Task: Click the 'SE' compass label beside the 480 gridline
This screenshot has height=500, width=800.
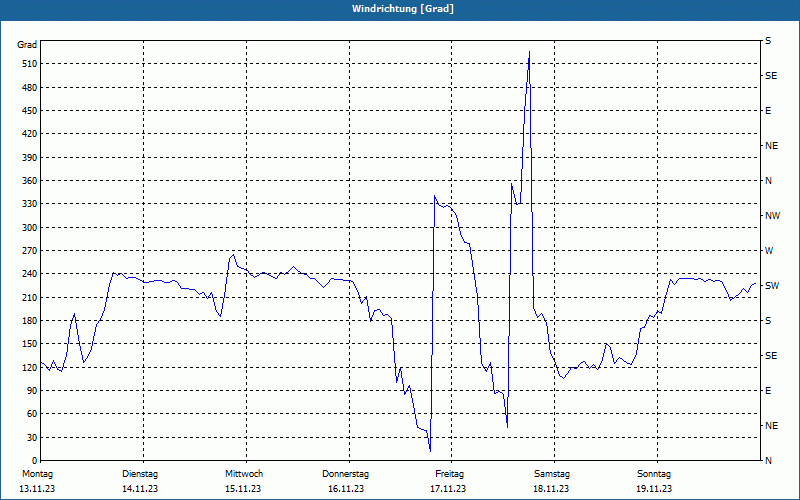Action: click(771, 76)
